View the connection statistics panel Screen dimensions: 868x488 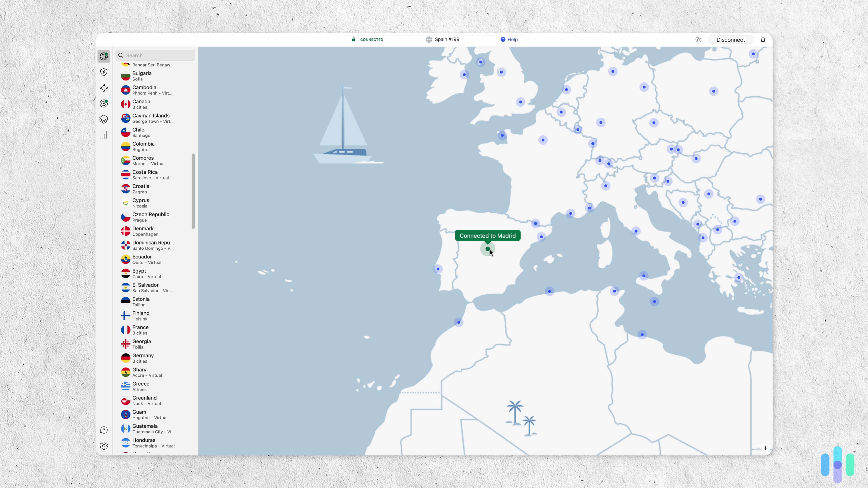click(104, 135)
